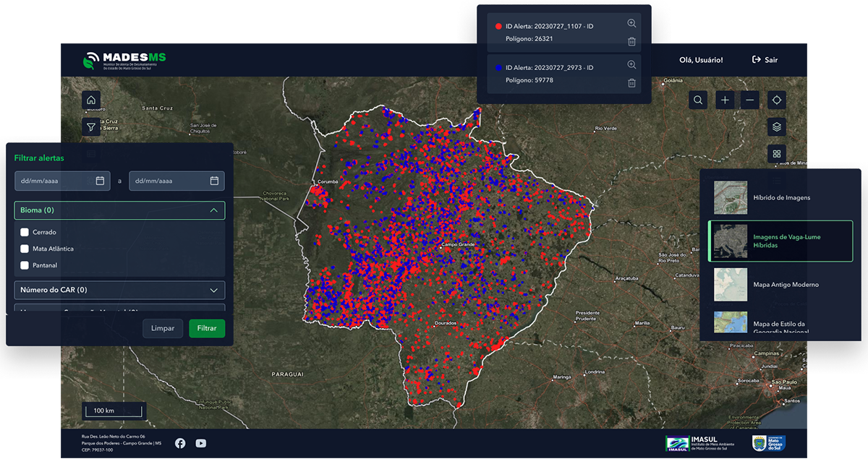Select the layers icon on the map toolbar
The height and width of the screenshot is (464, 868).
[776, 127]
